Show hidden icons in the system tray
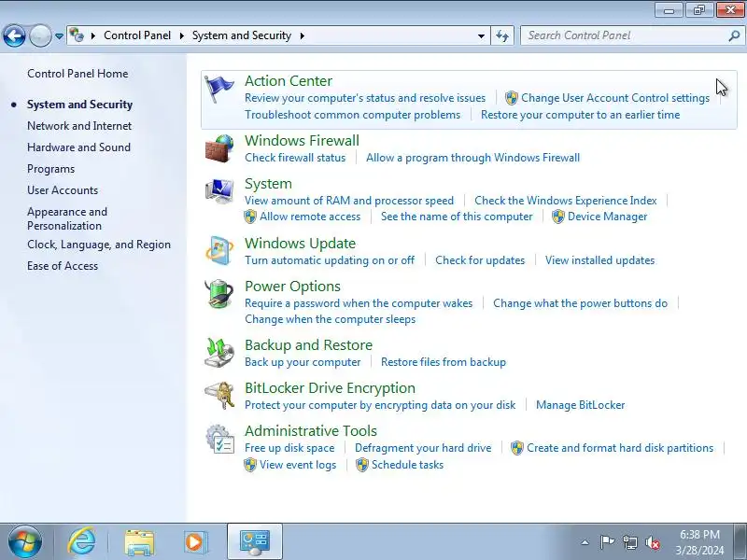 585,542
